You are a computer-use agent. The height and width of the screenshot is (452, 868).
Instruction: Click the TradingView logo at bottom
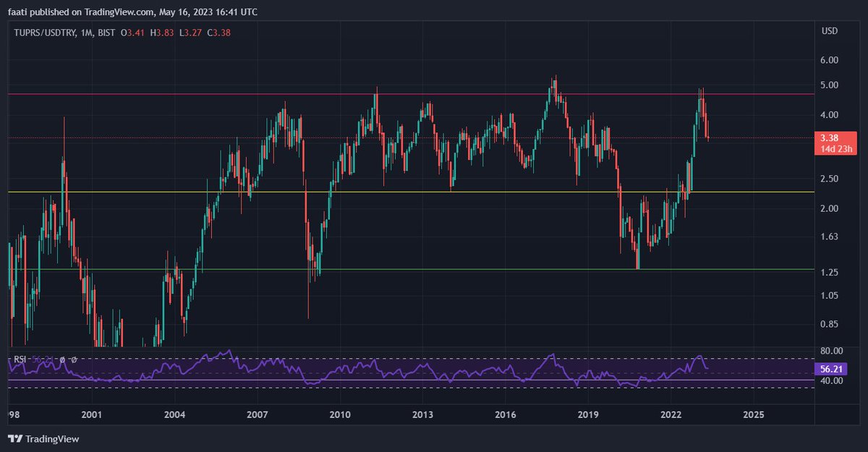[43, 439]
